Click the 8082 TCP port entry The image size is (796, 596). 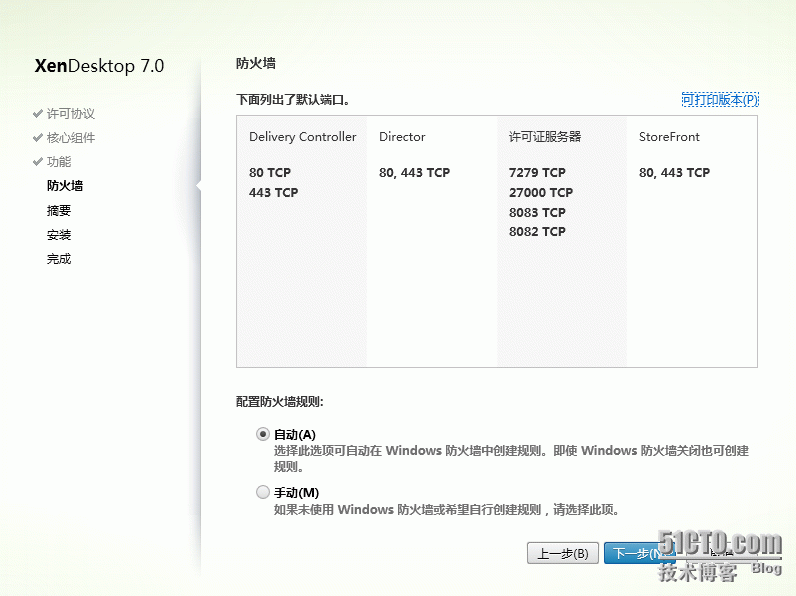[537, 231]
